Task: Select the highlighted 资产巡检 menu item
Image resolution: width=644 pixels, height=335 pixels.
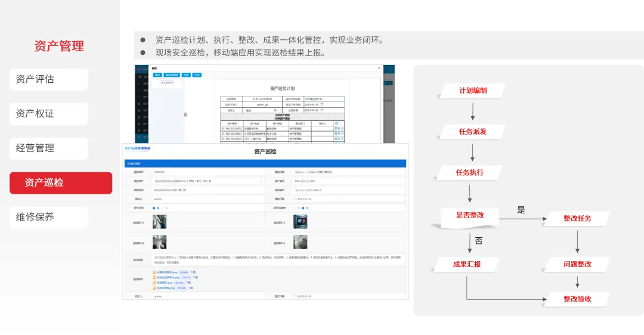Action: [x=61, y=182]
